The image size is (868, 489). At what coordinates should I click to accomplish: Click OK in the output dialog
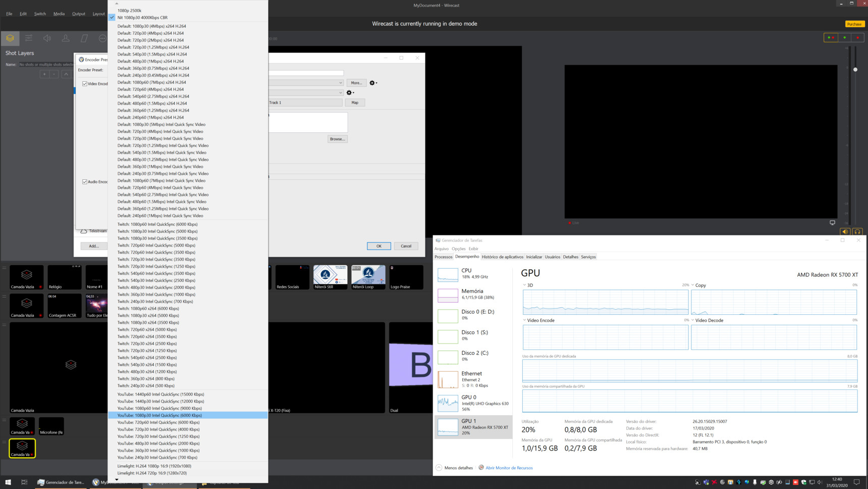point(379,246)
